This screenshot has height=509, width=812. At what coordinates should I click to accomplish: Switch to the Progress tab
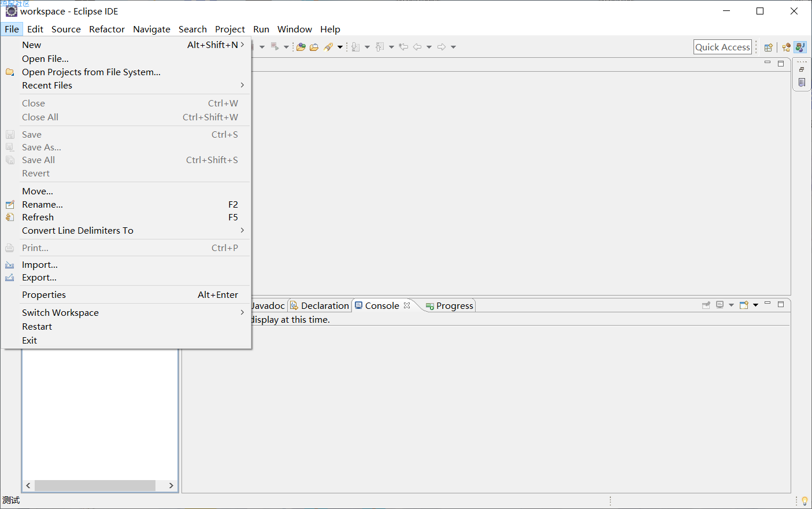coord(450,305)
